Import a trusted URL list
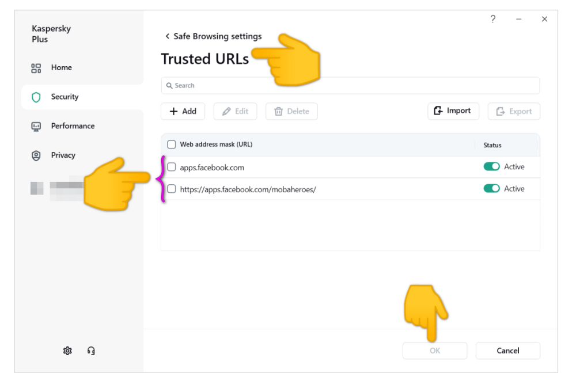The image size is (576, 392). (x=453, y=111)
